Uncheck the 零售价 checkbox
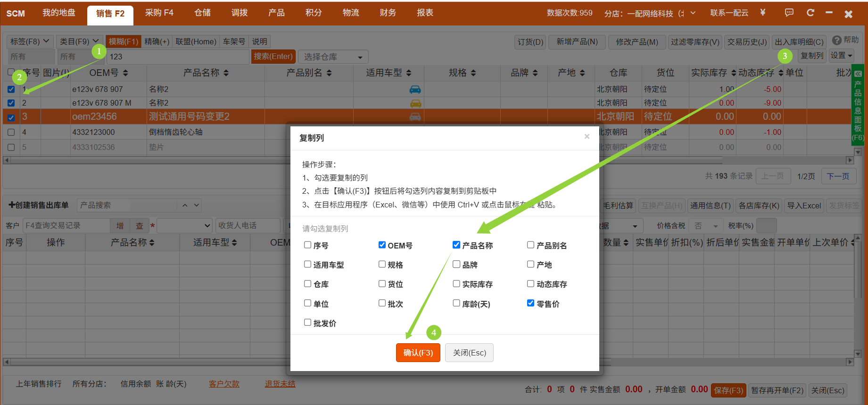 [x=530, y=303]
